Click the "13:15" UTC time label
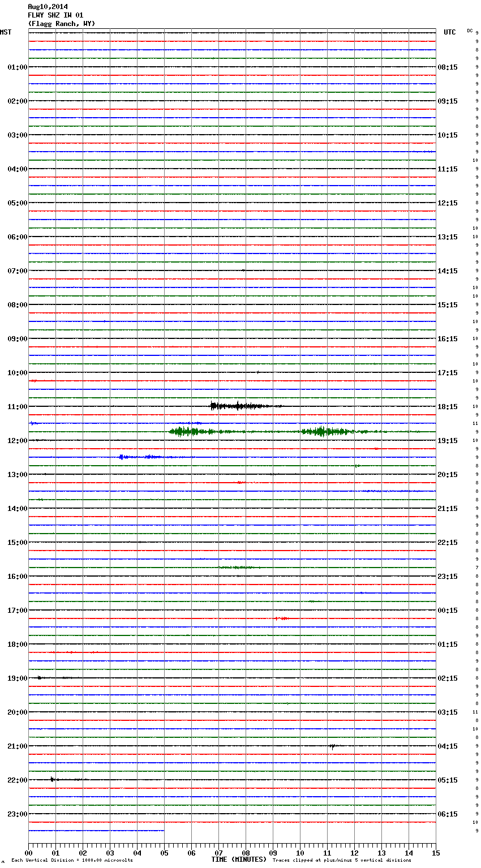 pyautogui.click(x=448, y=237)
